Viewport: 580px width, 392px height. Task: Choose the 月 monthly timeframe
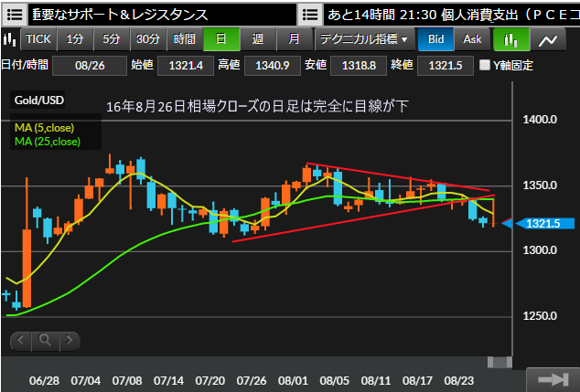coord(293,40)
